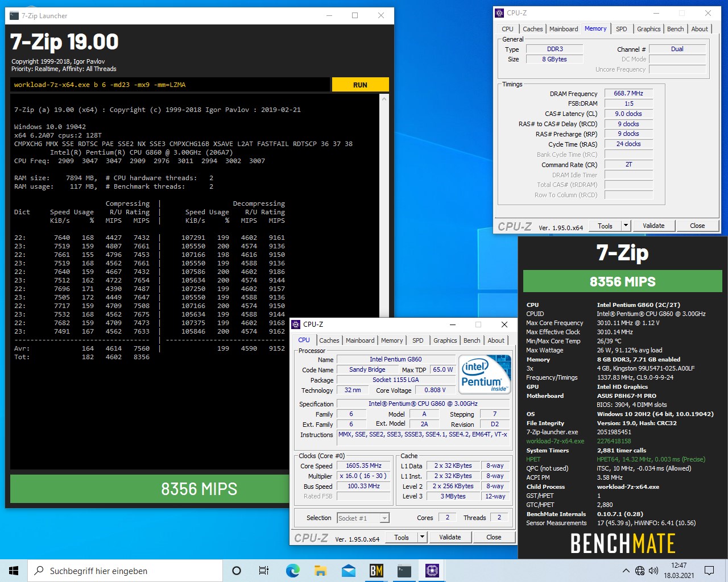Click CAS# Latency value 9.0 clocks
The width and height of the screenshot is (728, 582).
(628, 114)
